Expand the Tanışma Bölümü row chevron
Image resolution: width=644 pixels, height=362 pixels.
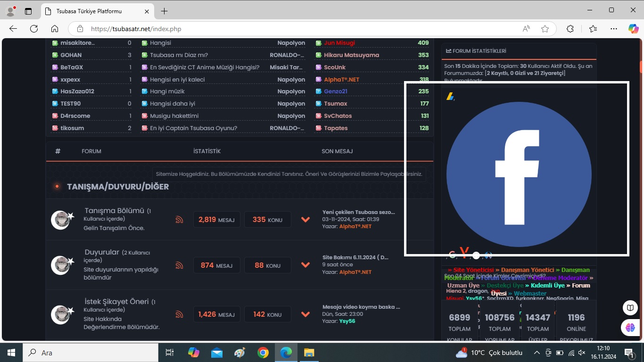click(x=305, y=220)
